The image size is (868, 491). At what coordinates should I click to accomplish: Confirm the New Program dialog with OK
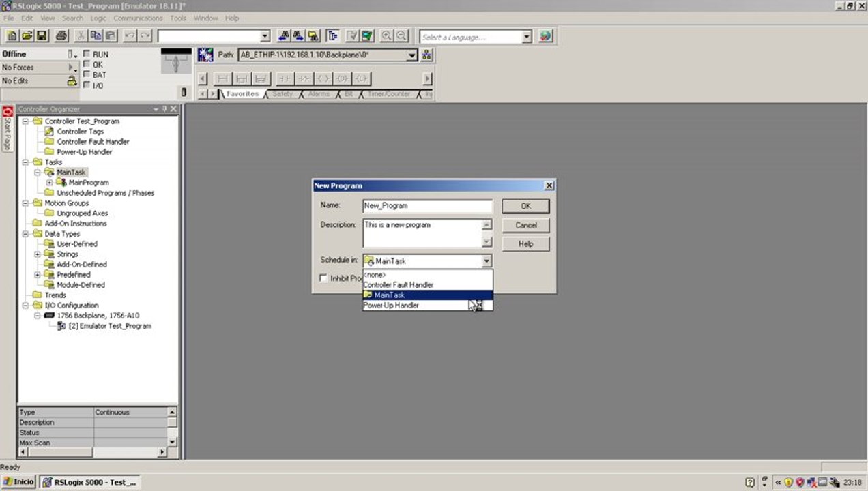(525, 206)
